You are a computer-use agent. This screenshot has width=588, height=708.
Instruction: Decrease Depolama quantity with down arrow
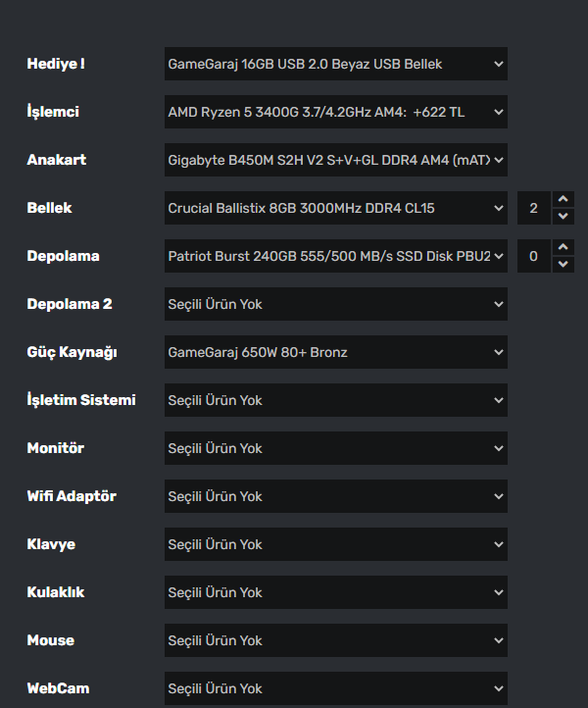pyautogui.click(x=563, y=264)
